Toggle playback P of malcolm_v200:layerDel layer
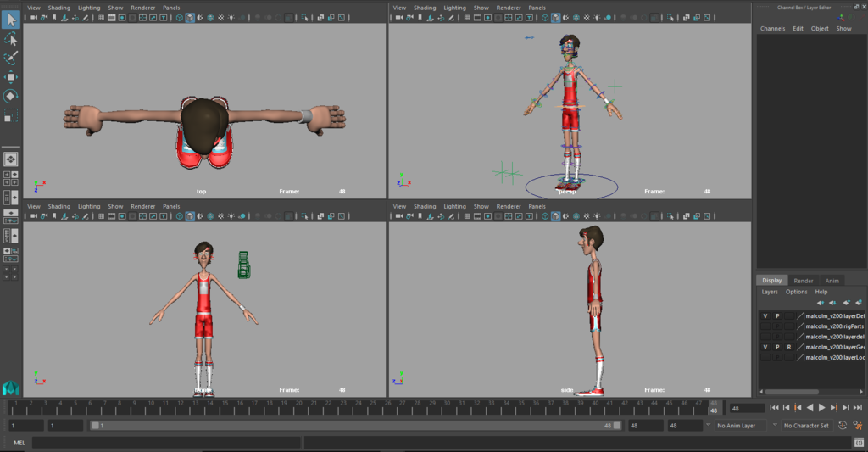 tap(777, 316)
